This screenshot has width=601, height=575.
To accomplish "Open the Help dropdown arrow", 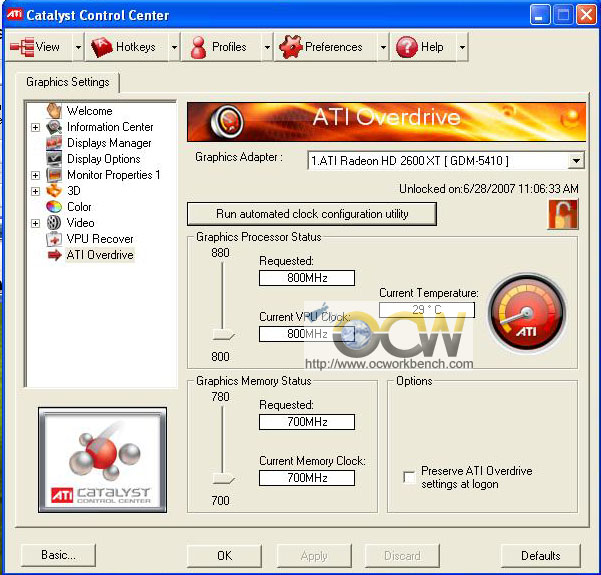I will (462, 47).
